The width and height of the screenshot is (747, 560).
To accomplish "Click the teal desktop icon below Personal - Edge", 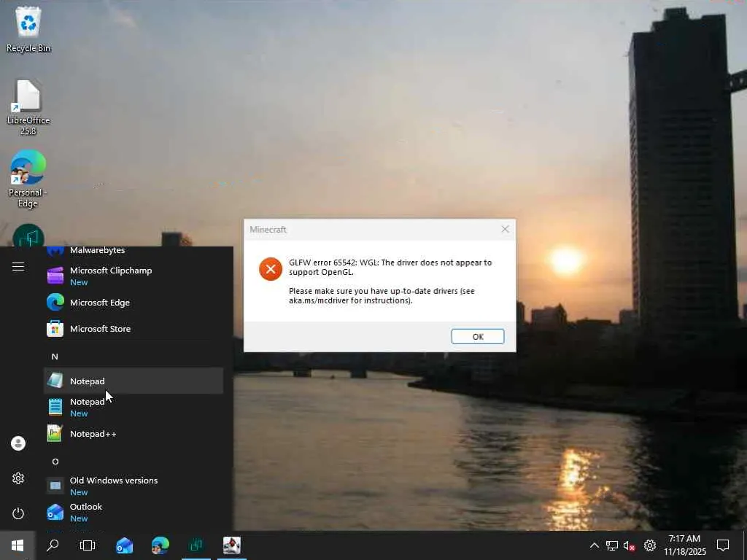I will 28,236.
